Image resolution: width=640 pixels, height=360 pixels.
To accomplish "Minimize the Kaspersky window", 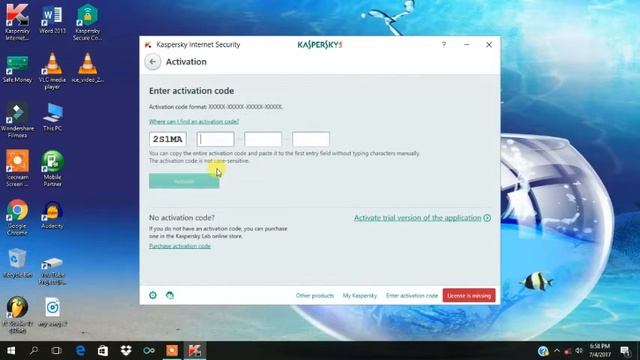I will [467, 44].
